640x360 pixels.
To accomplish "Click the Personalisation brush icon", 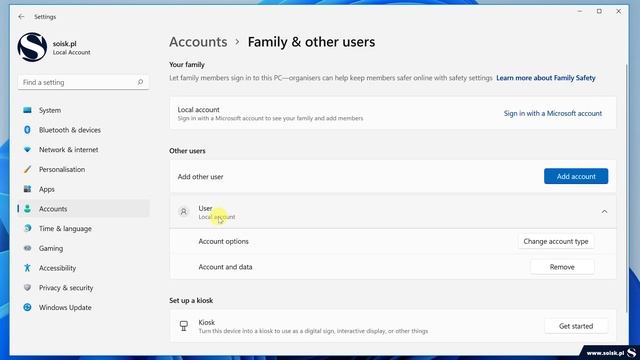I will pos(27,169).
